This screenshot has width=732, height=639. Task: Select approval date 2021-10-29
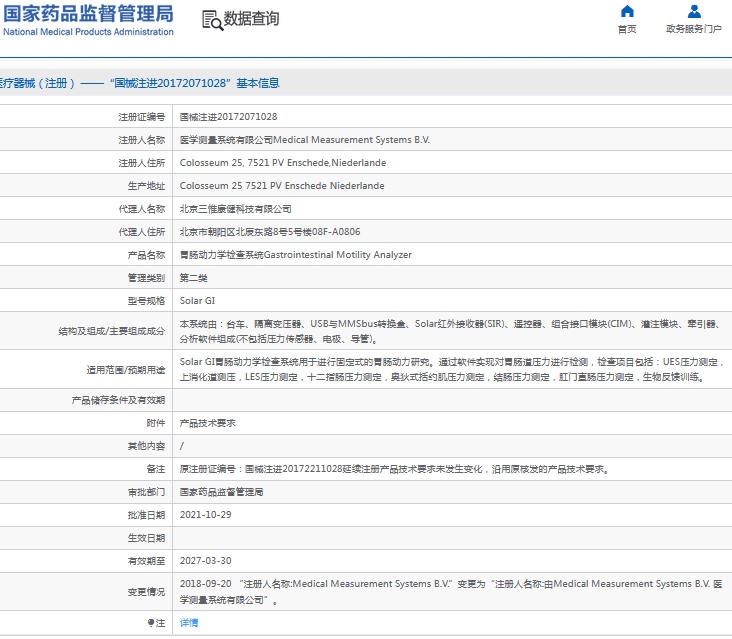205,514
